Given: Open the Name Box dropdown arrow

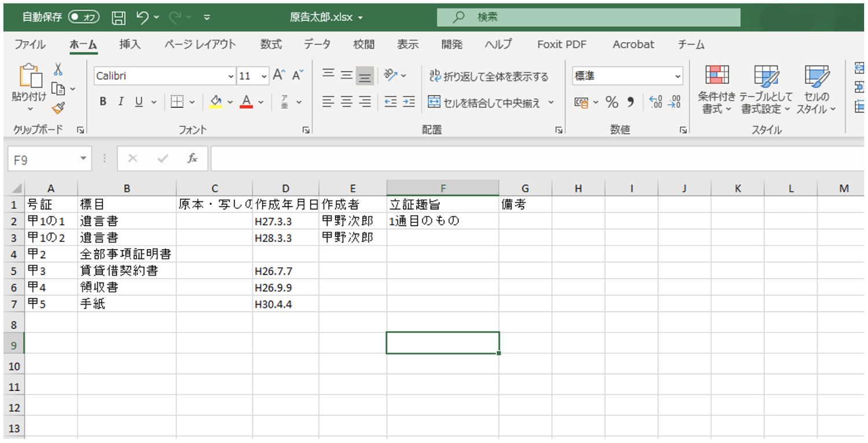Looking at the screenshot, I should pos(84,159).
